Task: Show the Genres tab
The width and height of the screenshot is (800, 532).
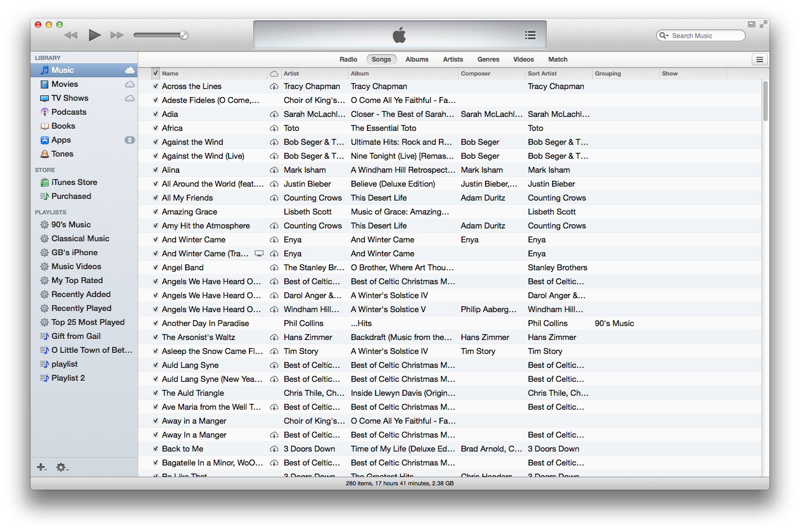Action: point(488,60)
